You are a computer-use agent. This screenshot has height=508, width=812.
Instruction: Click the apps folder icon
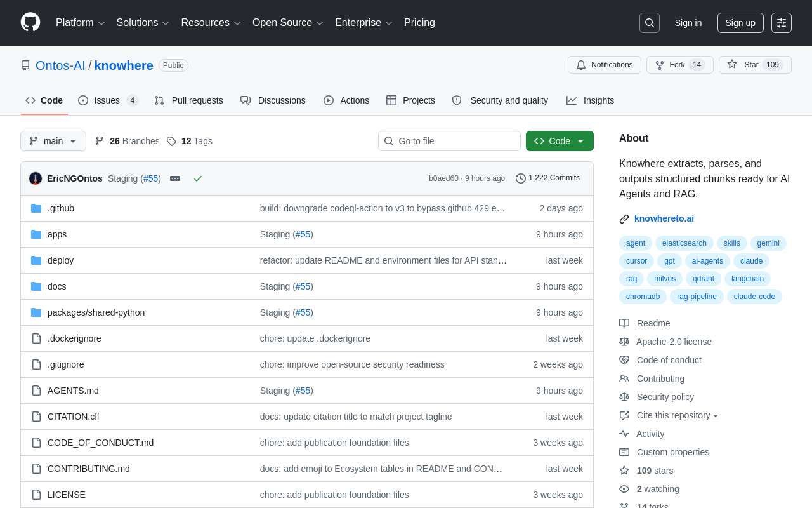pos(36,234)
